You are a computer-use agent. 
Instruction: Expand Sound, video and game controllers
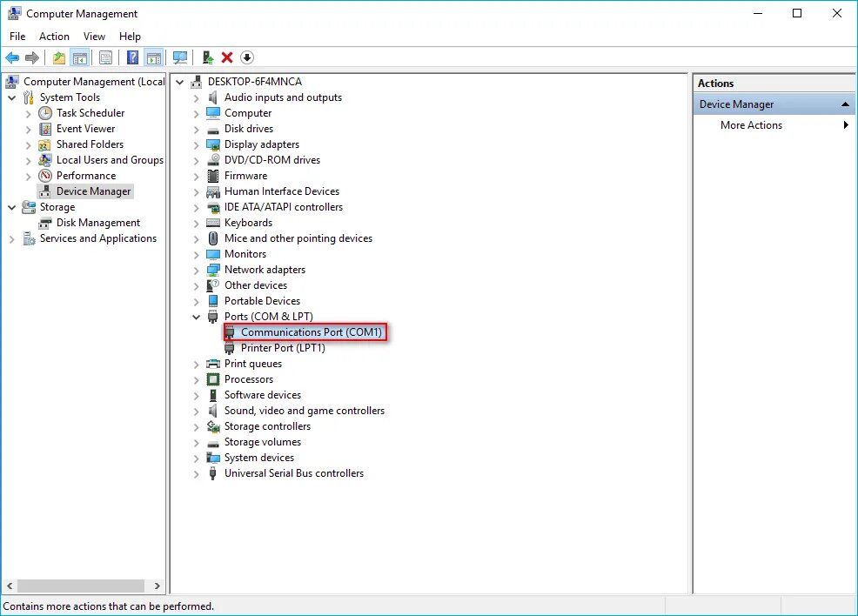coord(196,412)
